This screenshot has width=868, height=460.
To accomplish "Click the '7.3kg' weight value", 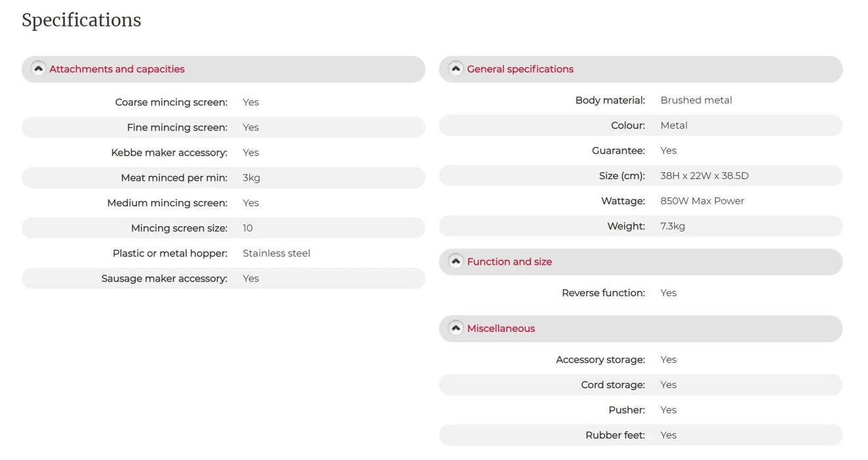I will [672, 226].
